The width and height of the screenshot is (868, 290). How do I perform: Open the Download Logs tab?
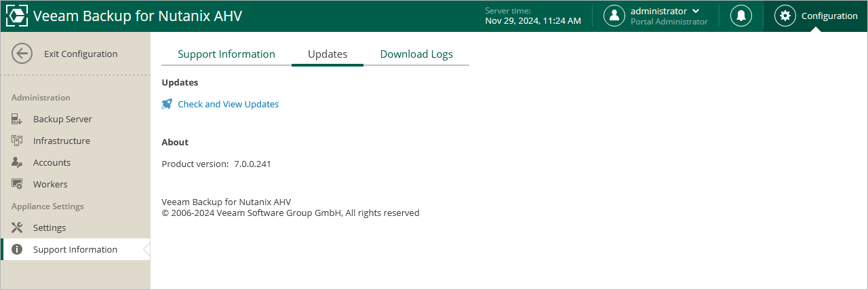click(x=416, y=54)
